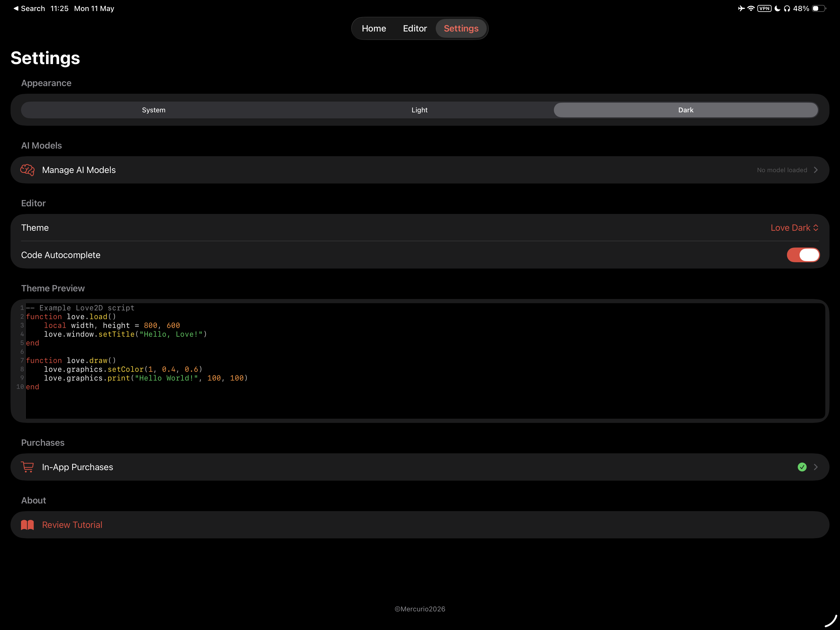The height and width of the screenshot is (630, 840).
Task: Click the Code Autocomplete label
Action: click(x=61, y=255)
